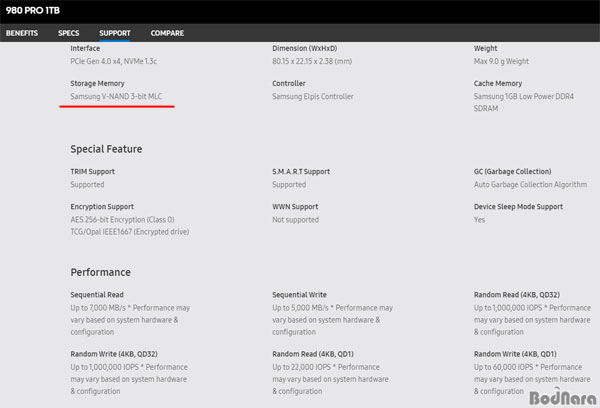This screenshot has height=408, width=600.
Task: Click the Random Read (4KB, QD32) label
Action: [517, 295]
